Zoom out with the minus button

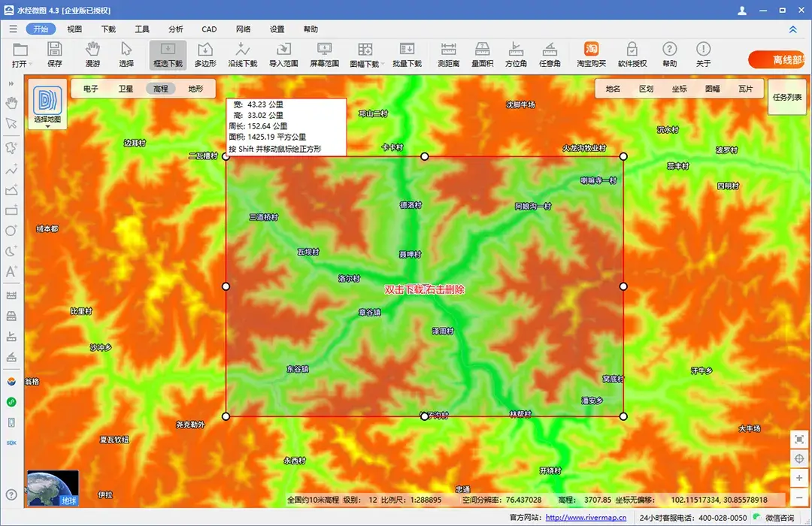[x=799, y=497]
